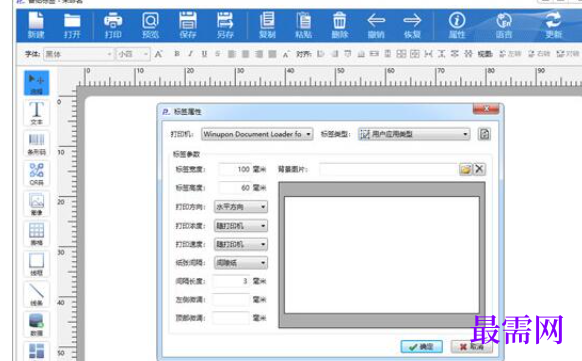Click the 更新 update icon
Screen dimensions: 582x361
pos(553,25)
